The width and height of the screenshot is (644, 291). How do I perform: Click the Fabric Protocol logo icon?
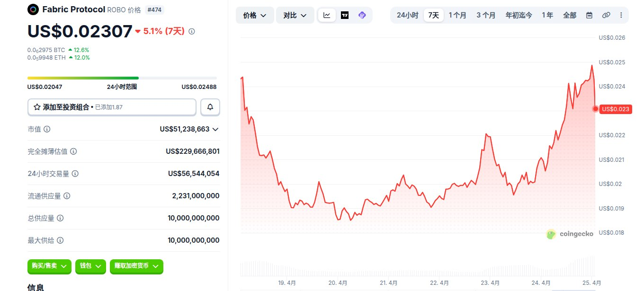tap(33, 9)
